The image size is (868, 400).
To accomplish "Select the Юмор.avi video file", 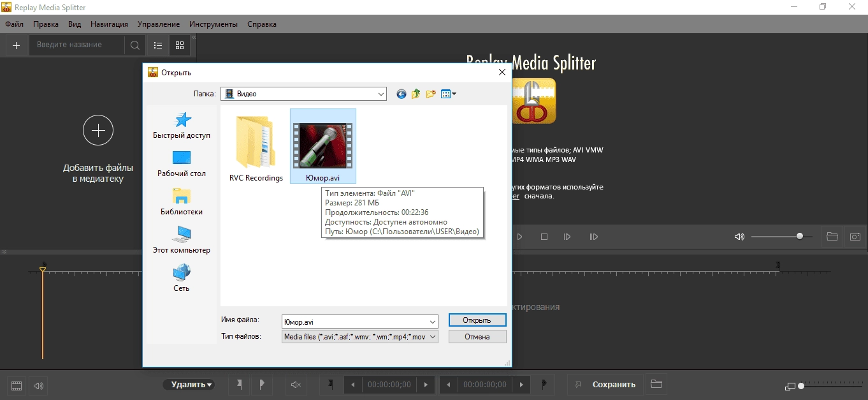I will (323, 146).
